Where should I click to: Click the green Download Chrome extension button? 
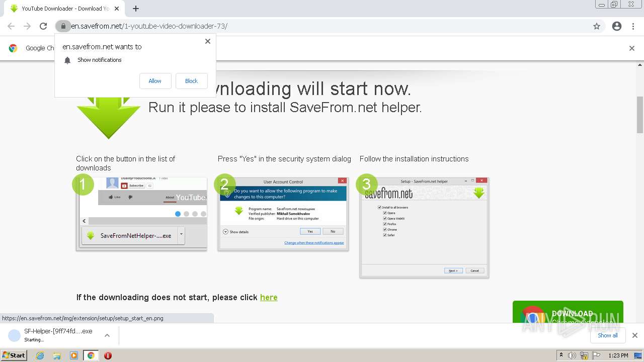(x=568, y=312)
